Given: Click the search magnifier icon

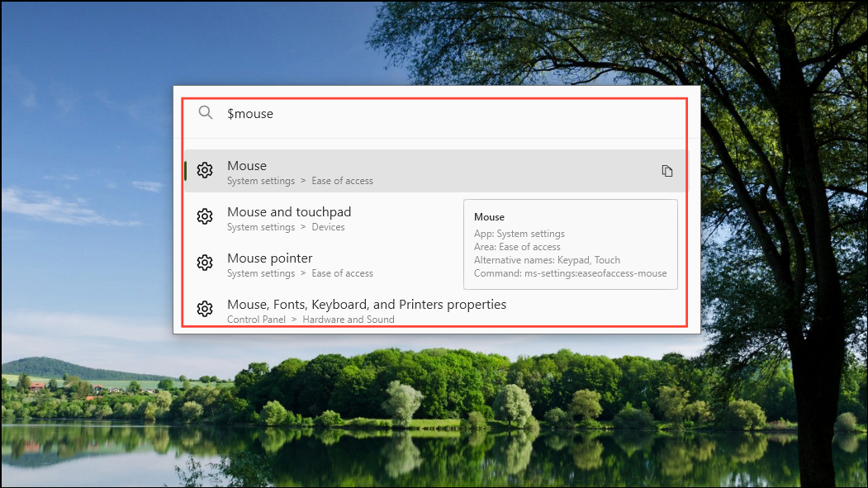Looking at the screenshot, I should coord(206,113).
